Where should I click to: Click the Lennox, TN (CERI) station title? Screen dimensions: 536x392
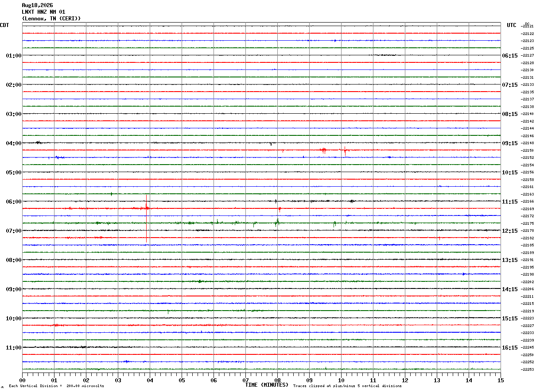51,19
